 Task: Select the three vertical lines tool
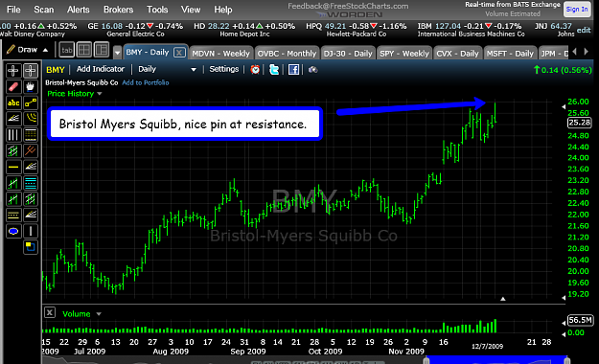point(13,135)
